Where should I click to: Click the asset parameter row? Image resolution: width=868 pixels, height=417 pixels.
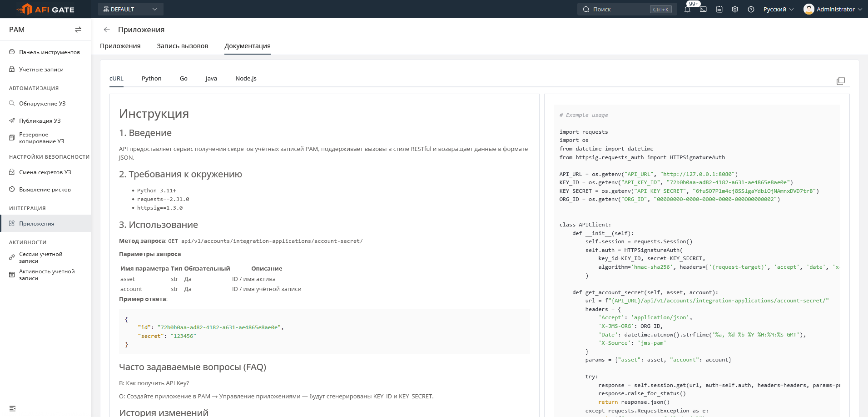(211, 279)
